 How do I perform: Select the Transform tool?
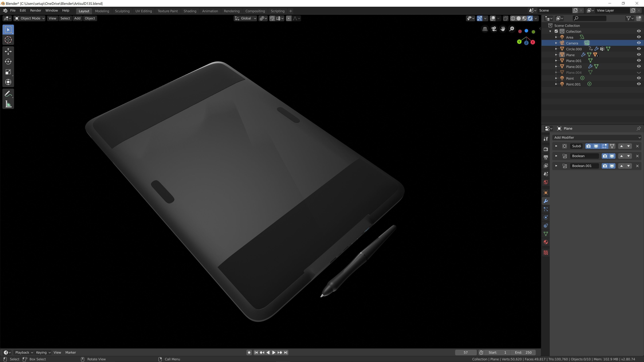pyautogui.click(x=8, y=82)
